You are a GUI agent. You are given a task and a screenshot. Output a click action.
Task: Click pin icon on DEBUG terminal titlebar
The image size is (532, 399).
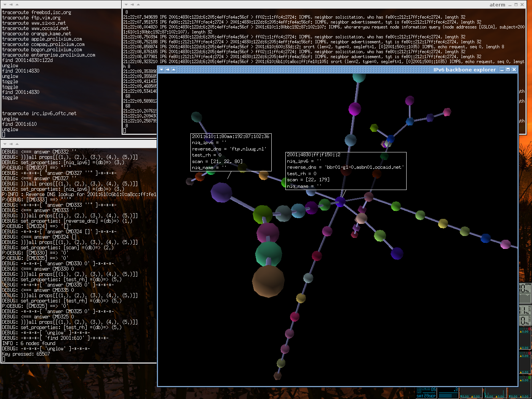11,144
